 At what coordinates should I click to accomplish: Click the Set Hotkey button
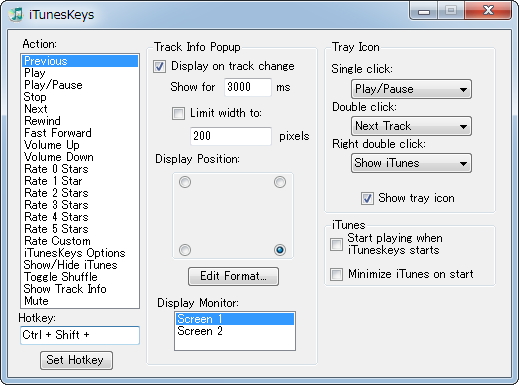(x=76, y=360)
